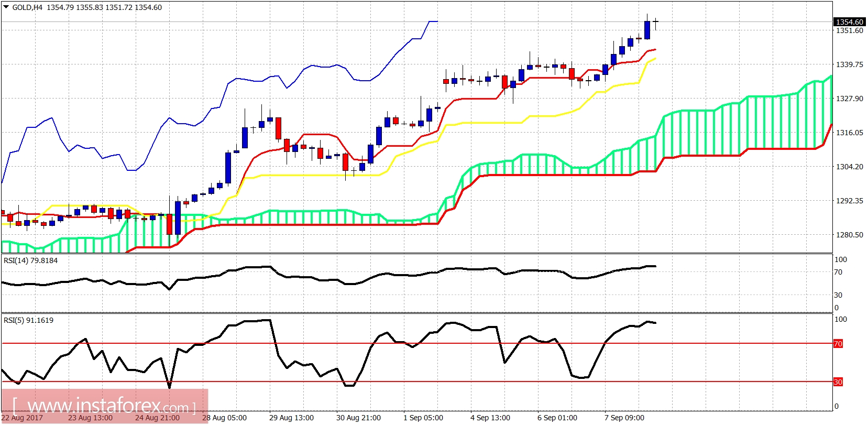
Task: Click the 1304.20 price axis label
Action: click(849, 167)
